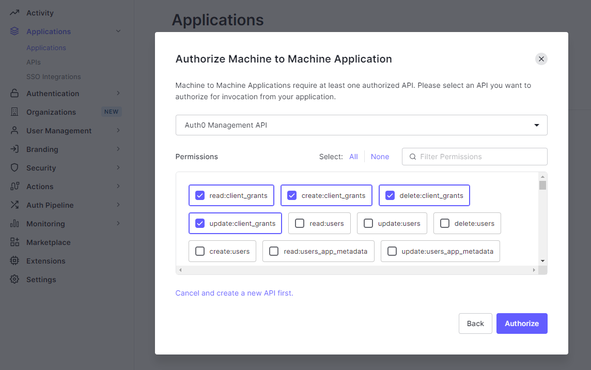The height and width of the screenshot is (370, 591).
Task: Click the NEW badge next to Organizations
Action: (x=111, y=112)
